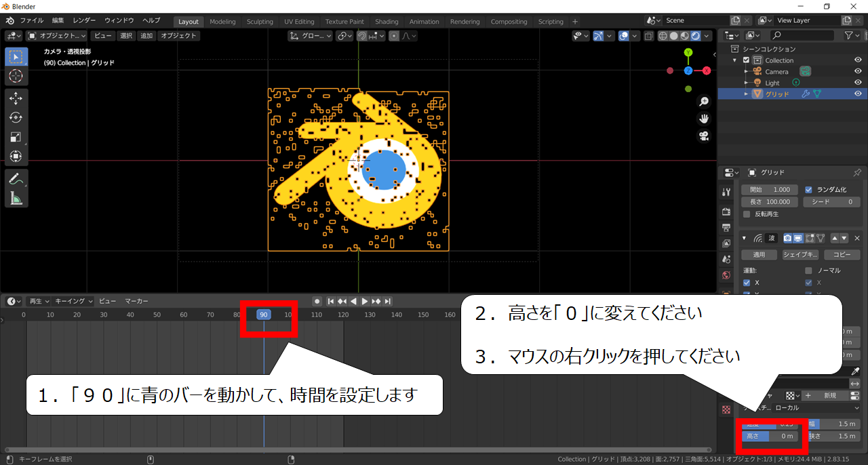The image size is (868, 465).
Task: Click the コピー button
Action: pos(842,255)
